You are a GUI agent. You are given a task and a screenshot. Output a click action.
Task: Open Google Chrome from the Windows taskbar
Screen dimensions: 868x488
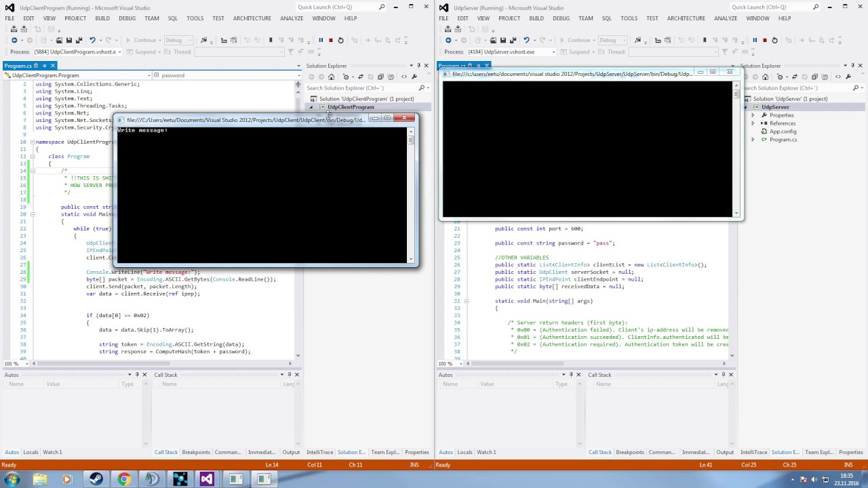point(123,479)
